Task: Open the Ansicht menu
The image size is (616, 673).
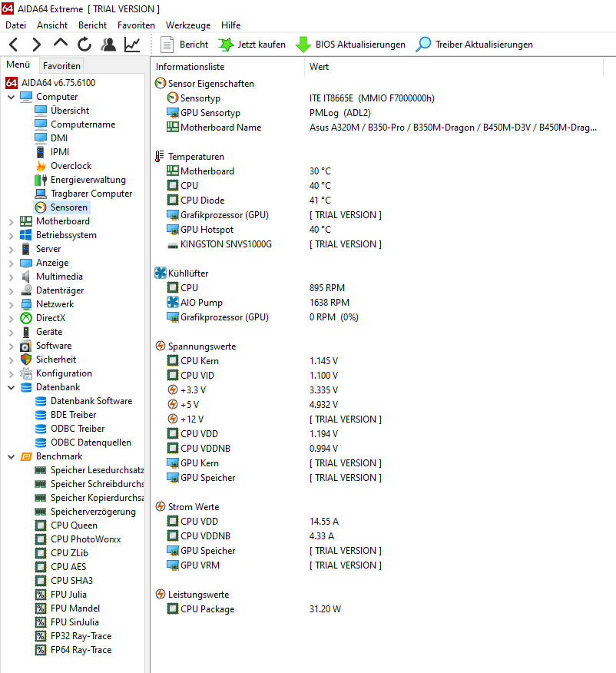Action: pos(52,25)
